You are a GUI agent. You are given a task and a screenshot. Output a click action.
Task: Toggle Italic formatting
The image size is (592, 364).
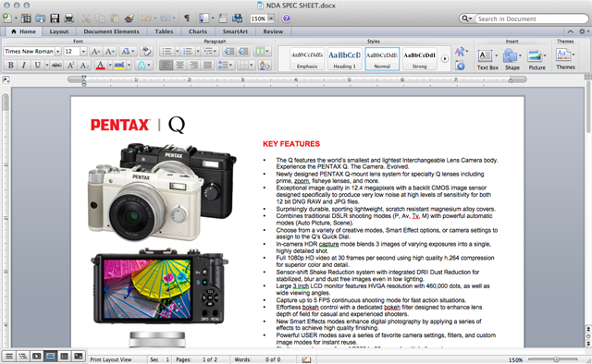click(24, 66)
